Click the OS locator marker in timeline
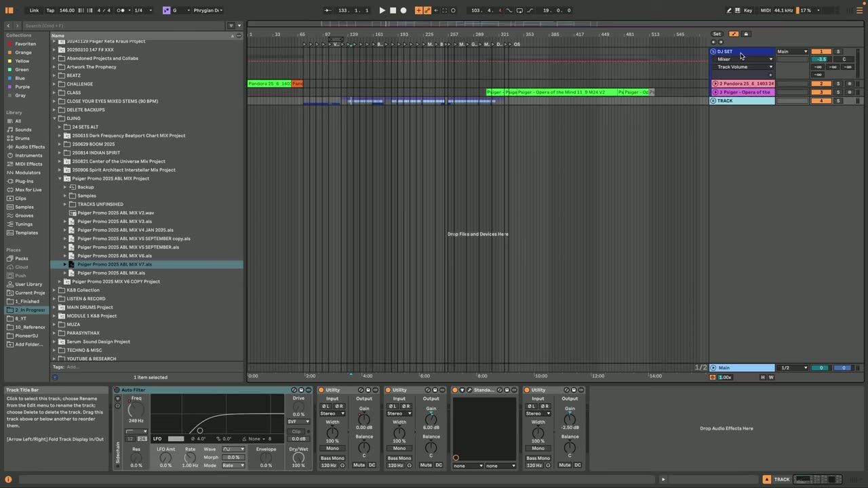Image resolution: width=868 pixels, height=488 pixels. click(516, 44)
